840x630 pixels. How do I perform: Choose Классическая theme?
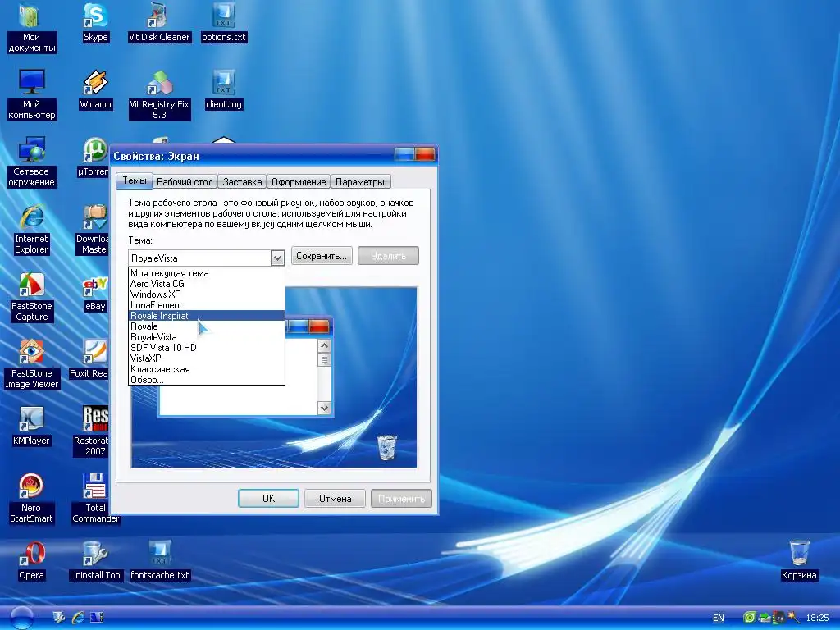[x=207, y=369]
